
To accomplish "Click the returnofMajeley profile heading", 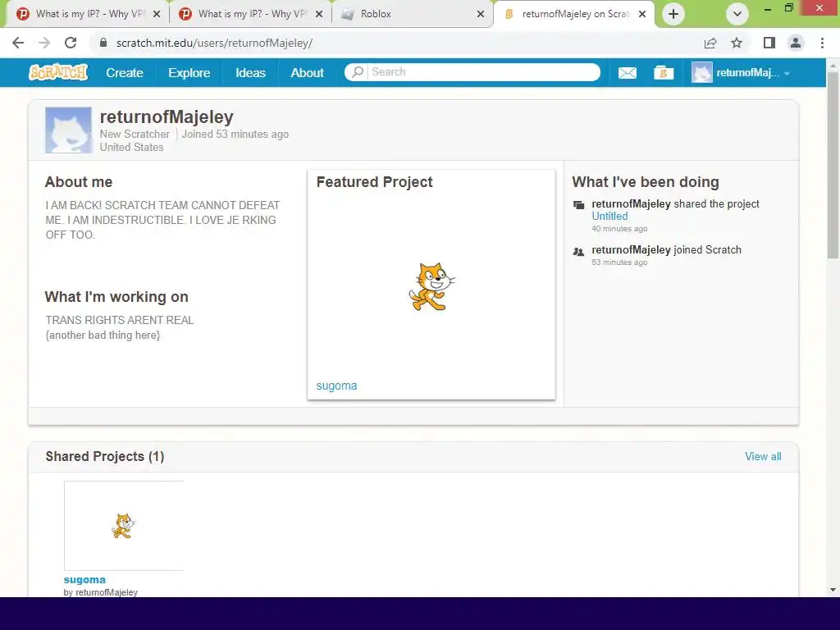I will pos(167,116).
